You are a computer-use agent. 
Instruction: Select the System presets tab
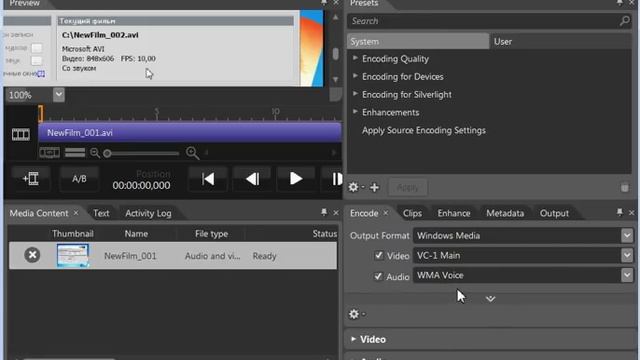[418, 42]
